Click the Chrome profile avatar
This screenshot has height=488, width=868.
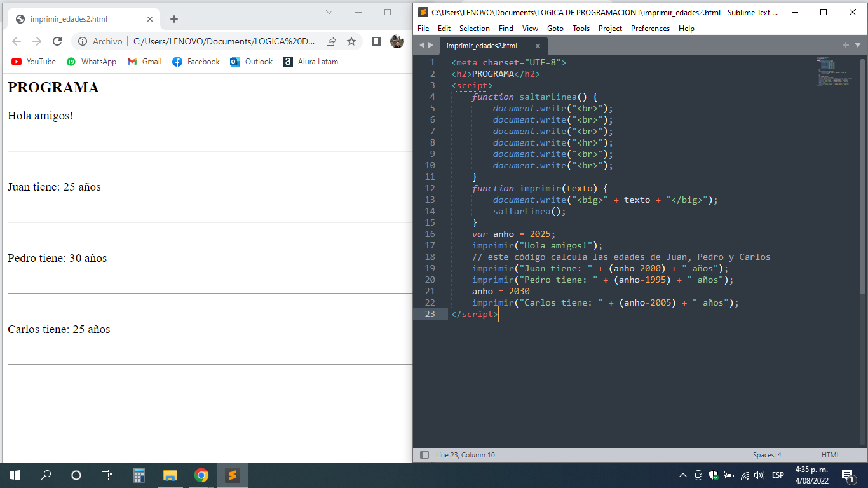click(397, 41)
